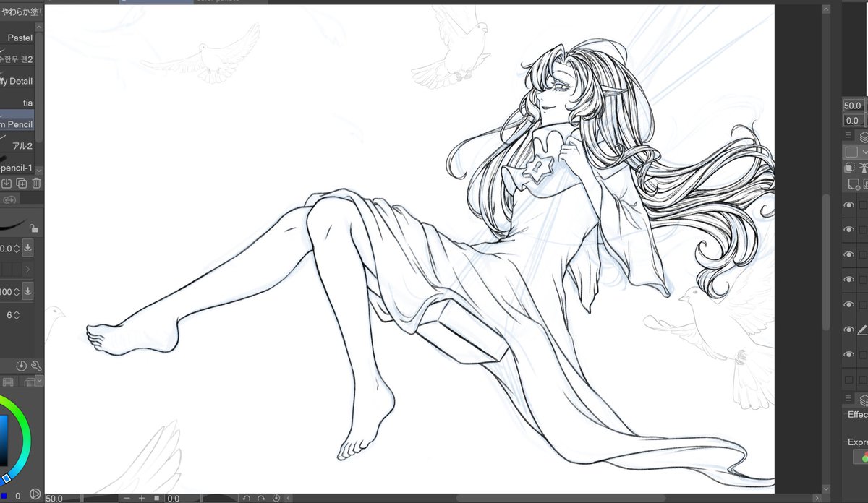Image resolution: width=868 pixels, height=503 pixels.
Task: Click layer palette stacked layers icon
Action: 863,136
